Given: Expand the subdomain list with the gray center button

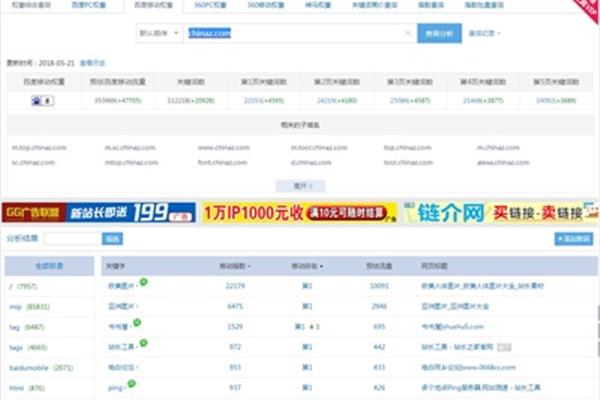Looking at the screenshot, I should point(300,186).
